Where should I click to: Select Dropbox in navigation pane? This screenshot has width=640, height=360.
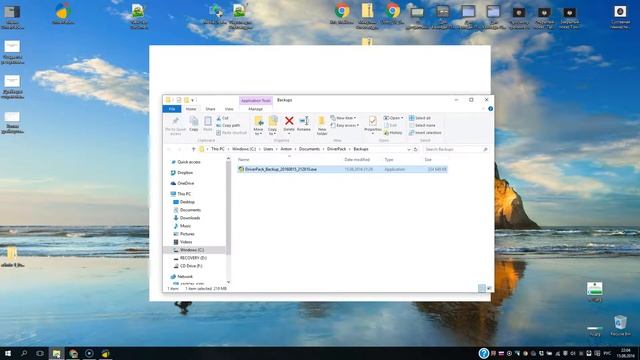coord(182,173)
